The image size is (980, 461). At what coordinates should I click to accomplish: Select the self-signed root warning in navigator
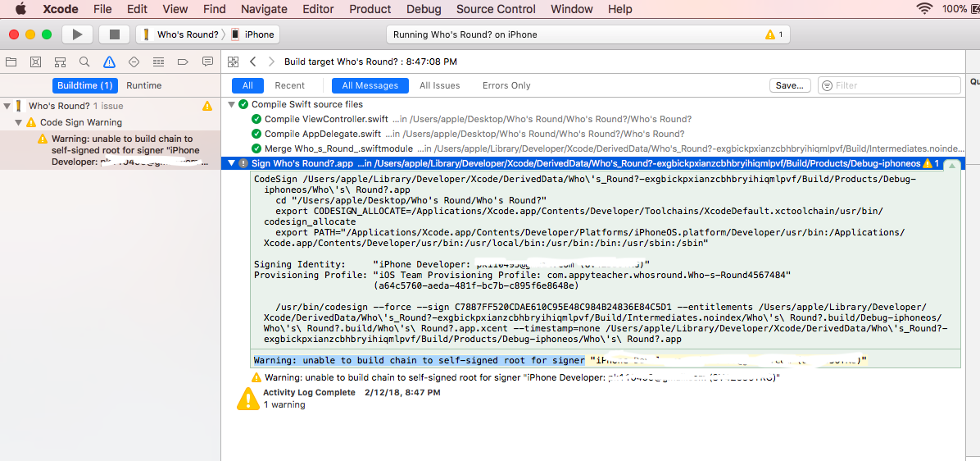pos(109,150)
